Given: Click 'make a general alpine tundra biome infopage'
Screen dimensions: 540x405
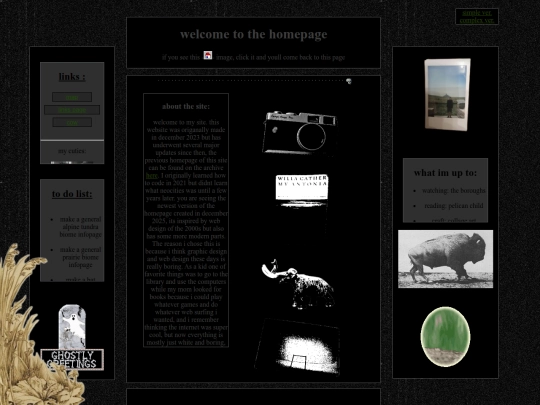Looking at the screenshot, I should 81,227.
